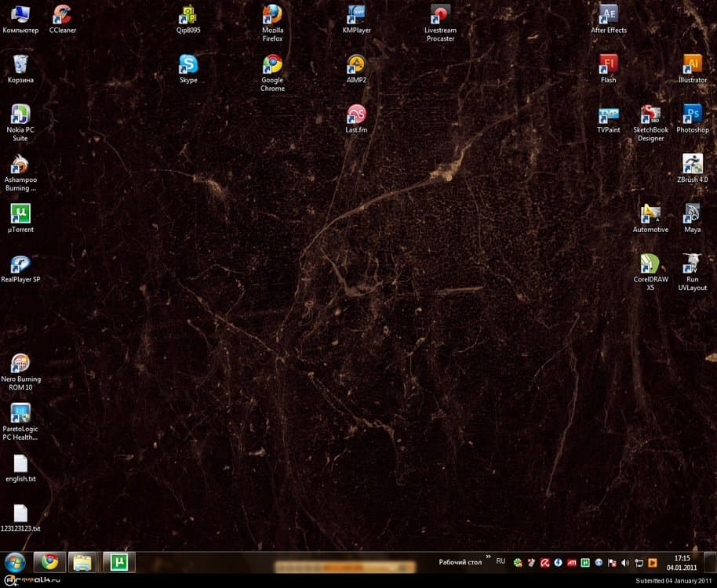Image resolution: width=717 pixels, height=588 pixels.
Task: Click the taskbar clock showing 17:15
Action: [x=681, y=563]
